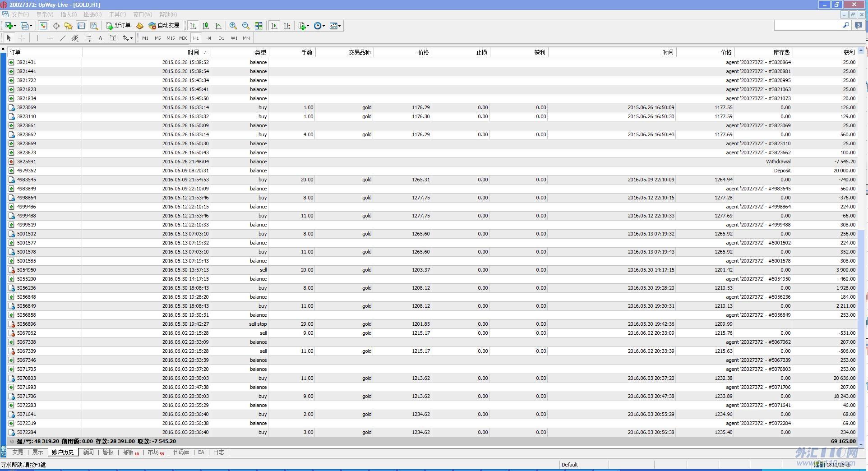The width and height of the screenshot is (868, 471).
Task: Launch MetaEditor with the yellow book icon
Action: tap(140, 26)
